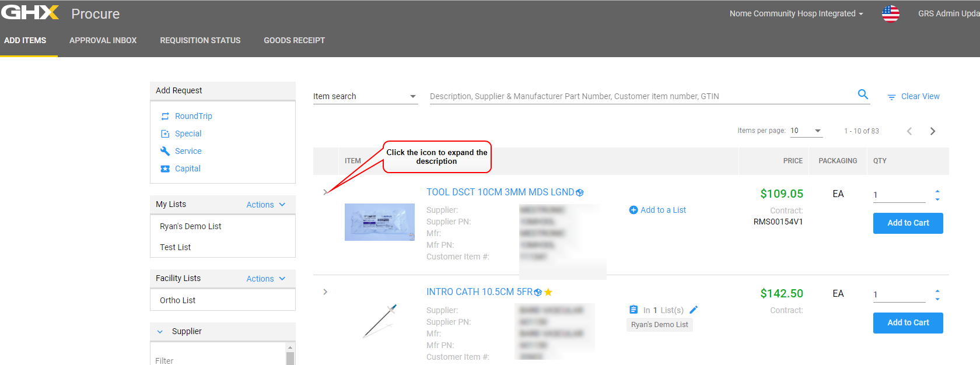Click package icon next to TOOL DSCT item
980x365 pixels.
(x=580, y=193)
